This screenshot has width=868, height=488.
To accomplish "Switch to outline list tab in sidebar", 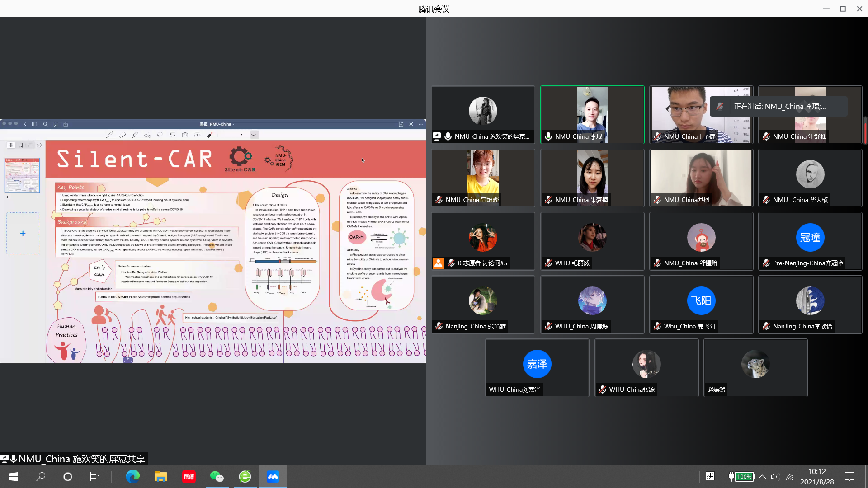I will point(31,145).
